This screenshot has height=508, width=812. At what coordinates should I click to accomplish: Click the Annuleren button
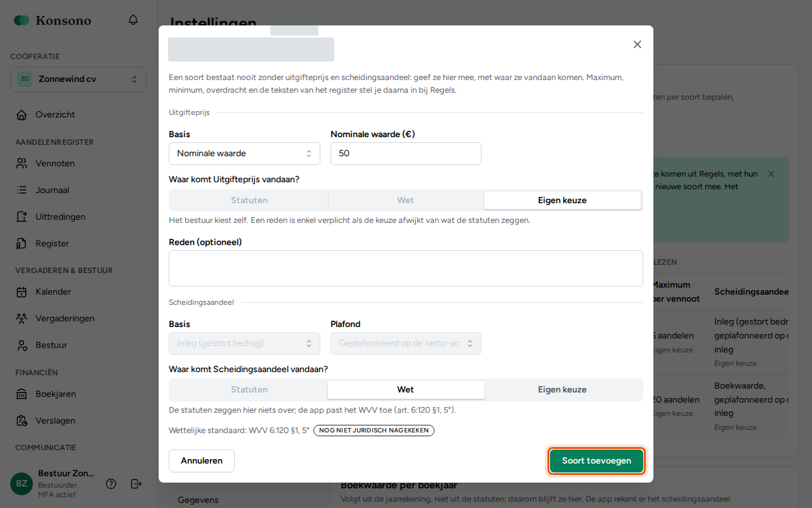[202, 461]
